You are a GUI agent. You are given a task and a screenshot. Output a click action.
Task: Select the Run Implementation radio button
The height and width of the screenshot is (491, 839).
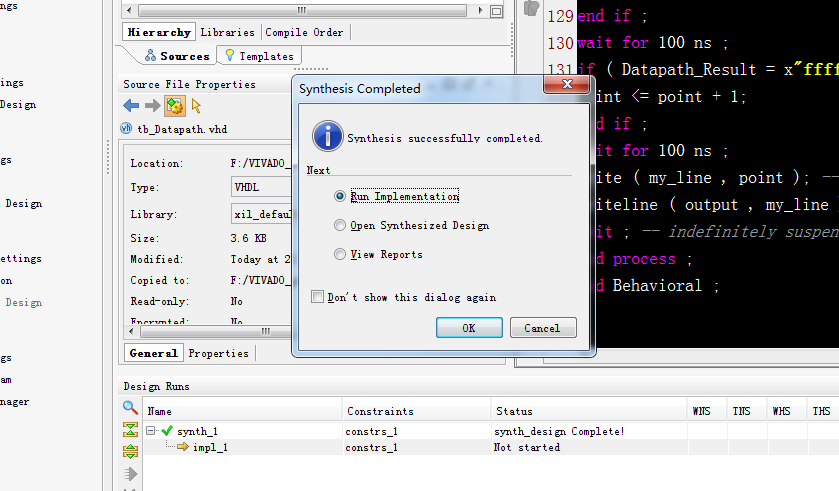[x=341, y=197]
